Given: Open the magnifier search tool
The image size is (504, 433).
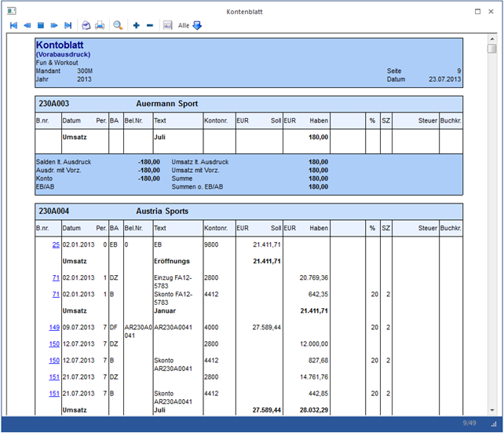Looking at the screenshot, I should [118, 26].
